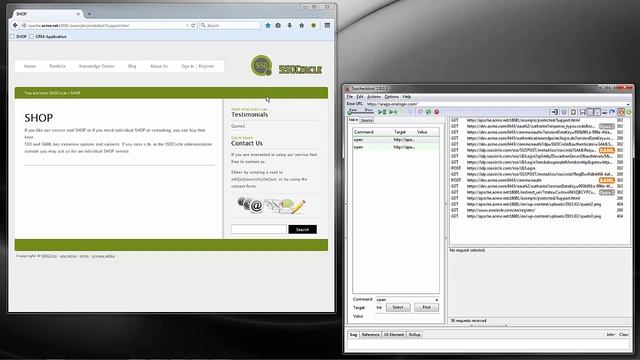Play current test case in IDE toolbar
Screen dimensions: 640x360
click(x=392, y=112)
